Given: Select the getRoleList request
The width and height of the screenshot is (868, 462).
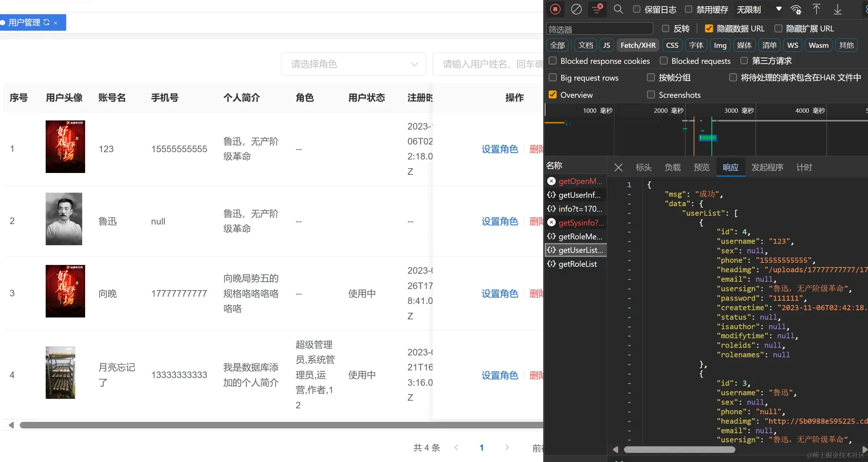Looking at the screenshot, I should (578, 264).
